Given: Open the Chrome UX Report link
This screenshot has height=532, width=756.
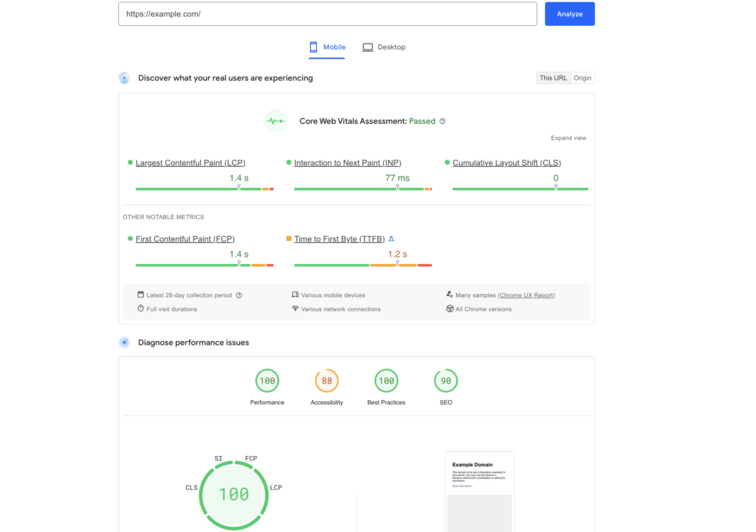Looking at the screenshot, I should (x=526, y=295).
